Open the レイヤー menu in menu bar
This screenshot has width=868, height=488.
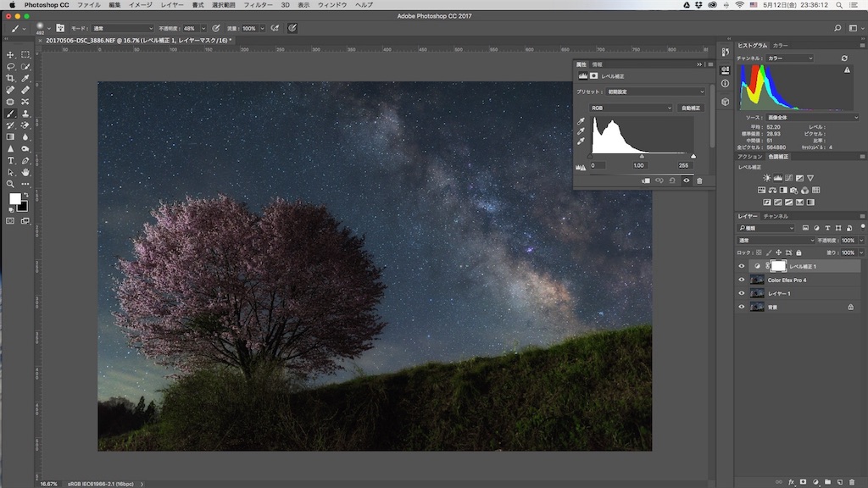[x=171, y=5]
